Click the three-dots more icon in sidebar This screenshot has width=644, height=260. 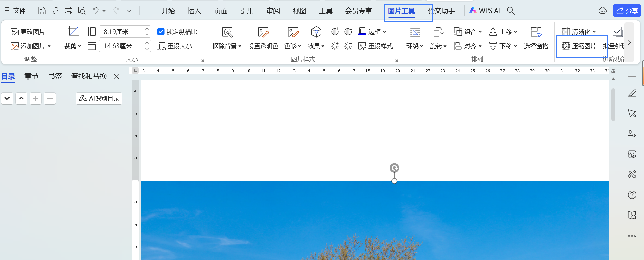tap(632, 236)
